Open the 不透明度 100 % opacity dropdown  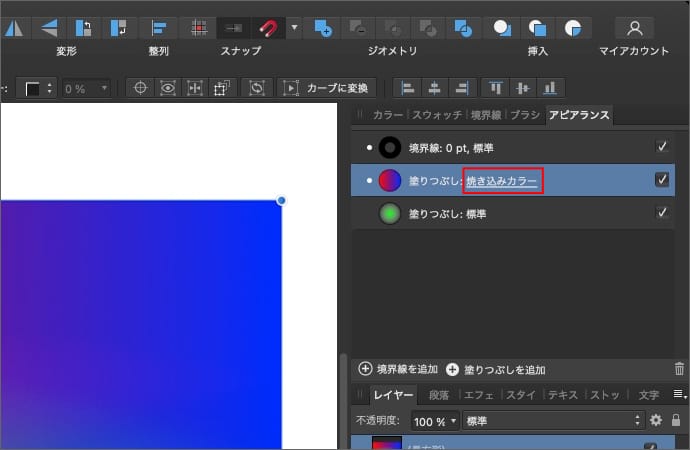click(434, 420)
